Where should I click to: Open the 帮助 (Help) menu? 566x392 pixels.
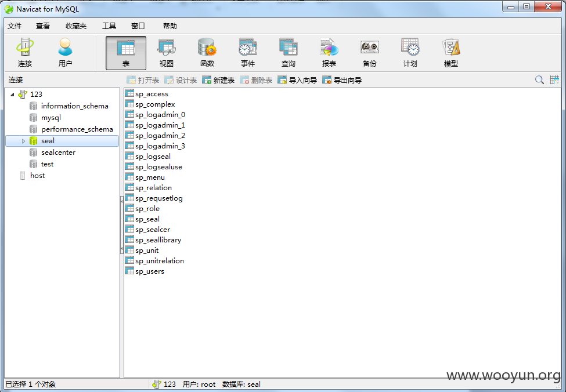pyautogui.click(x=170, y=26)
